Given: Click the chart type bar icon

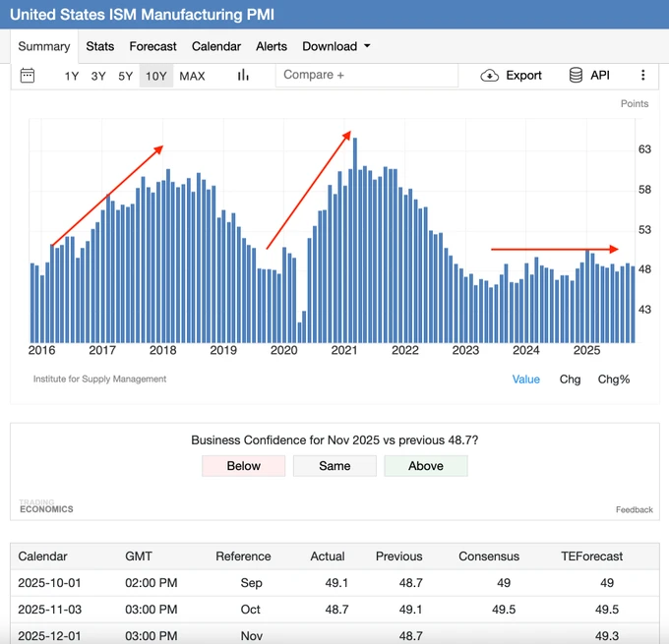Looking at the screenshot, I should [243, 76].
